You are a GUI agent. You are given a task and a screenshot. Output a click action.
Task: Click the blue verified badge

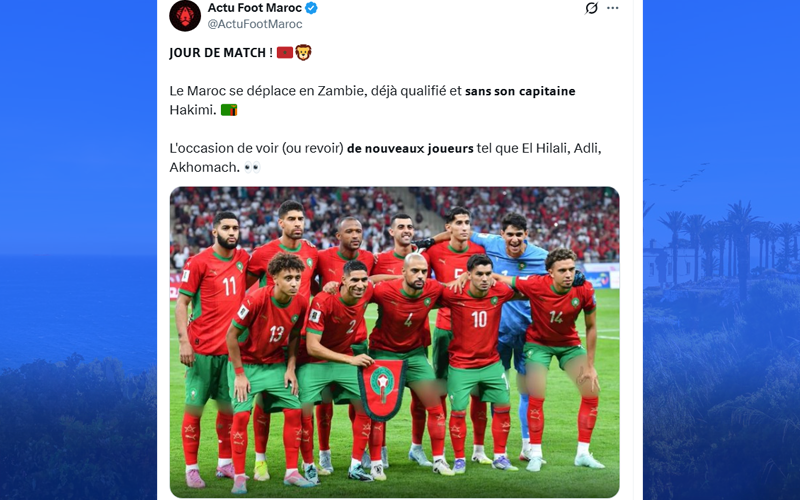(311, 8)
